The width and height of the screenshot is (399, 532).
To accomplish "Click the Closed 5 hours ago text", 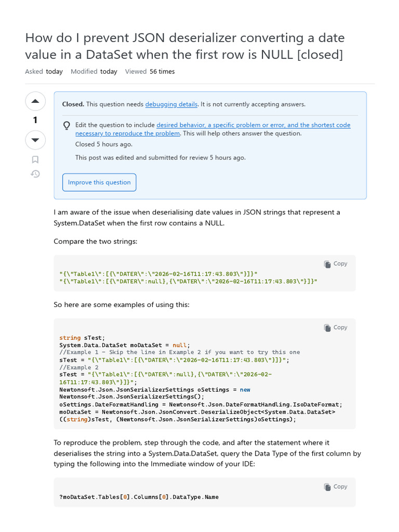I will [104, 144].
